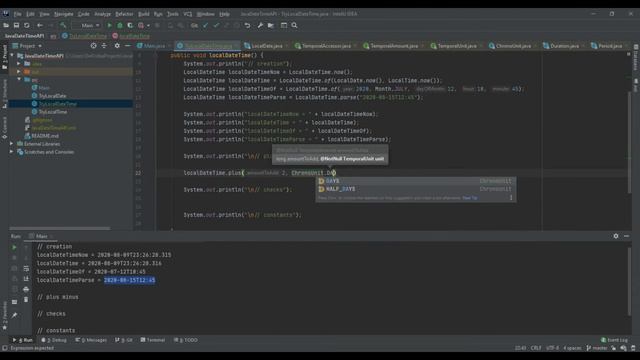640x360 pixels.
Task: Open the Project view dropdown
Action: tap(27, 46)
